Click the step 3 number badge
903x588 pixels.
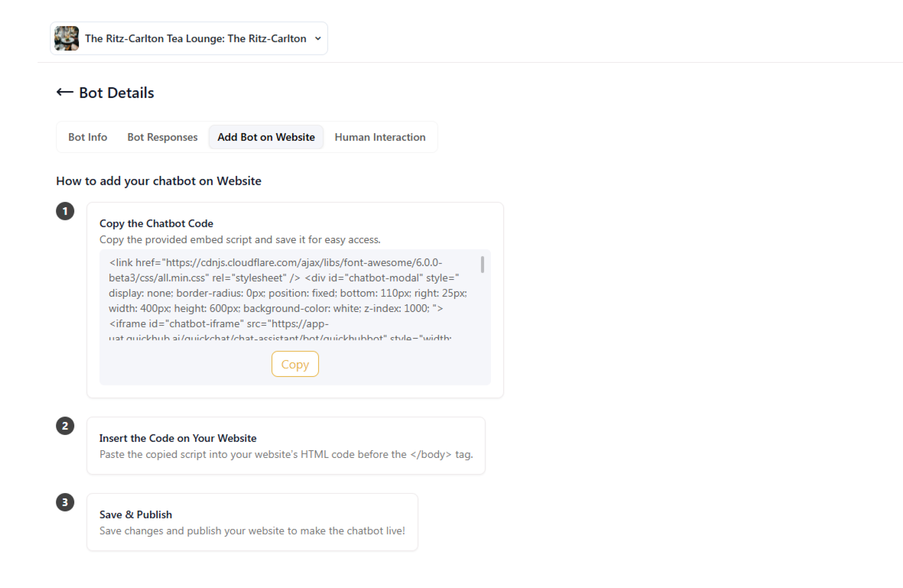[65, 502]
